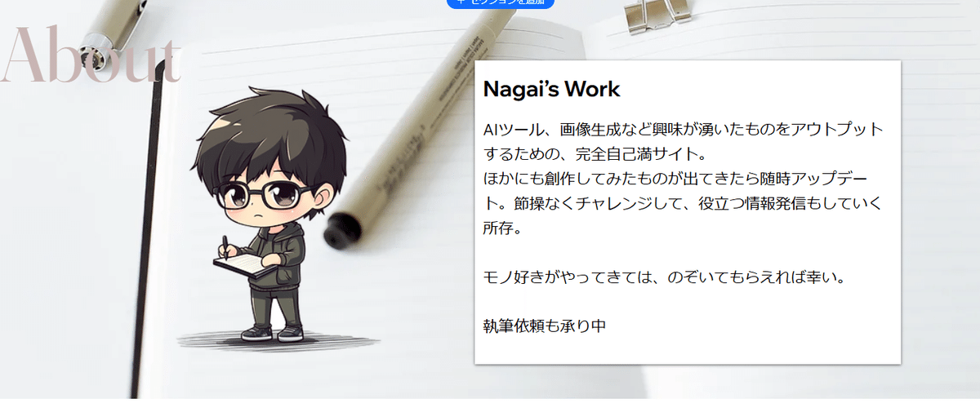Click empty white area below 執筆依頼 text

tap(688, 351)
